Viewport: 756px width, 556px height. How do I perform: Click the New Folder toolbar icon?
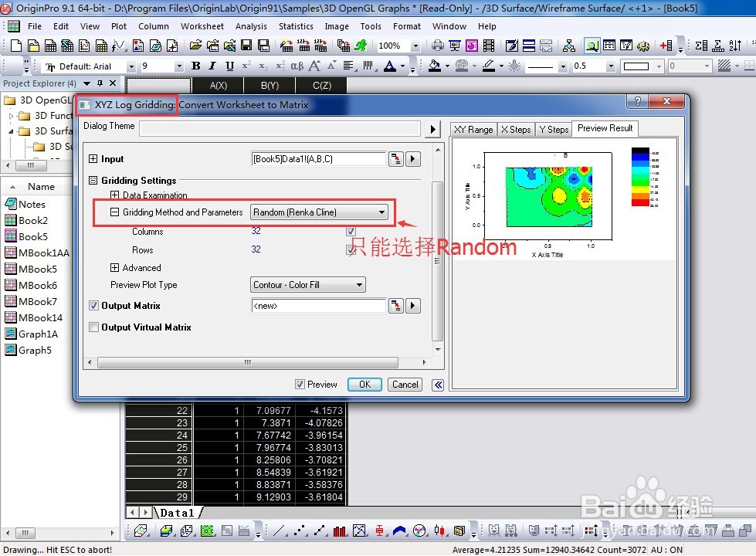coord(33,46)
